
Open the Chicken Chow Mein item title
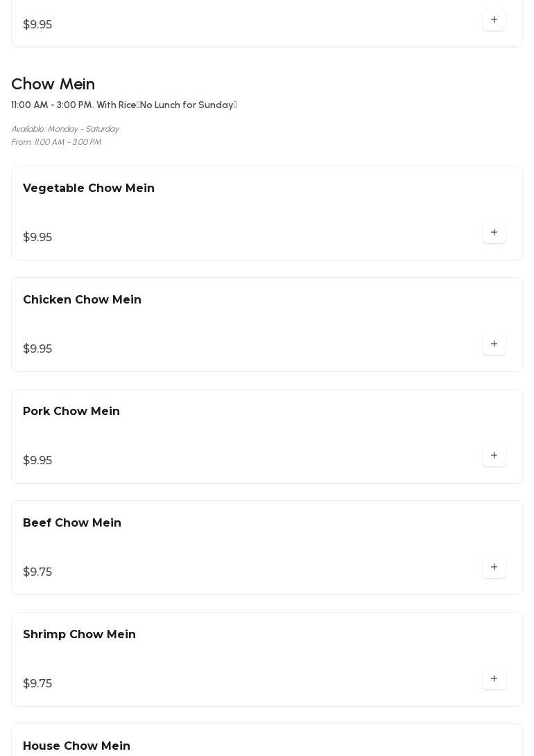point(82,300)
